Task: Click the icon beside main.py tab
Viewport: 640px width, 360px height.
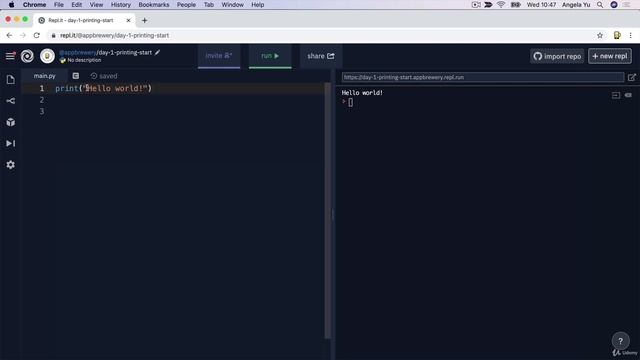Action: (x=76, y=76)
